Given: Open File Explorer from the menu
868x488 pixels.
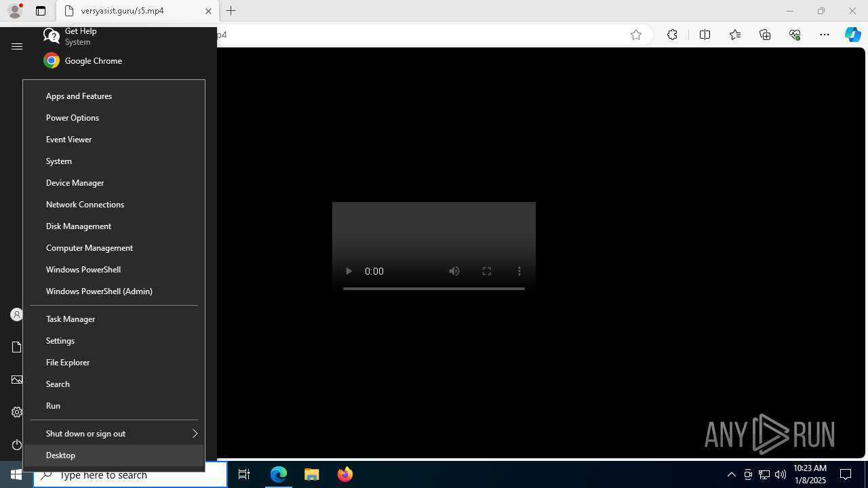Looking at the screenshot, I should click(x=114, y=363).
